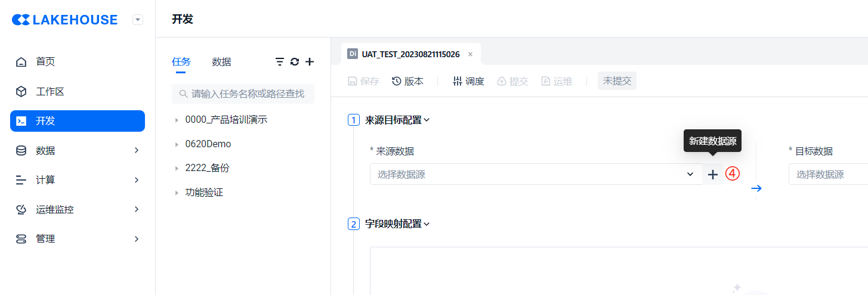This screenshot has height=295, width=868.
Task: Expand the 计算 sidebar menu
Action: [x=78, y=179]
